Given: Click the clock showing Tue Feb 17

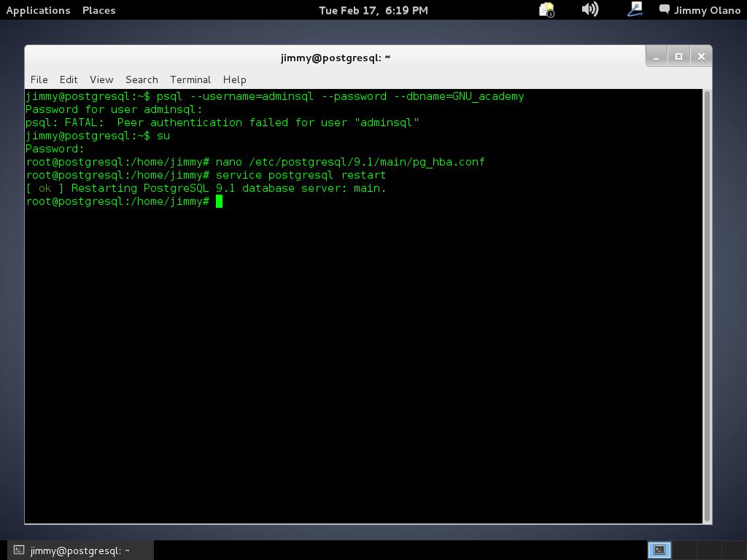Looking at the screenshot, I should point(373,10).
